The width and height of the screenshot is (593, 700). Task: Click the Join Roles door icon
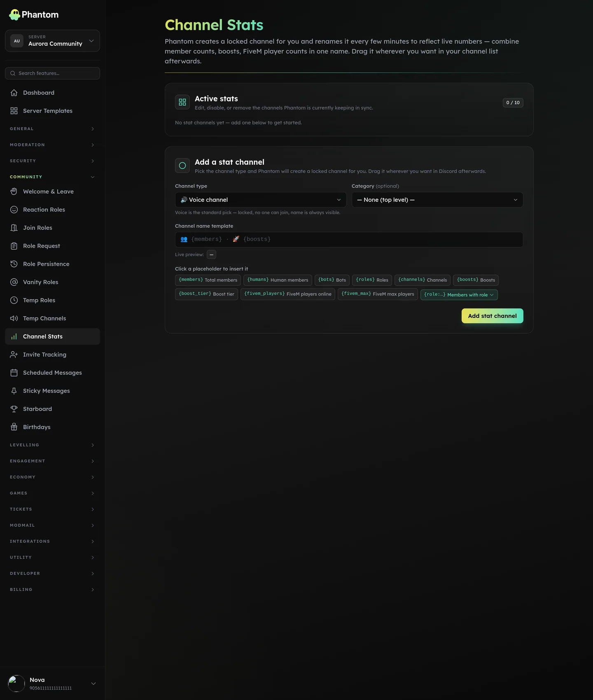point(14,228)
